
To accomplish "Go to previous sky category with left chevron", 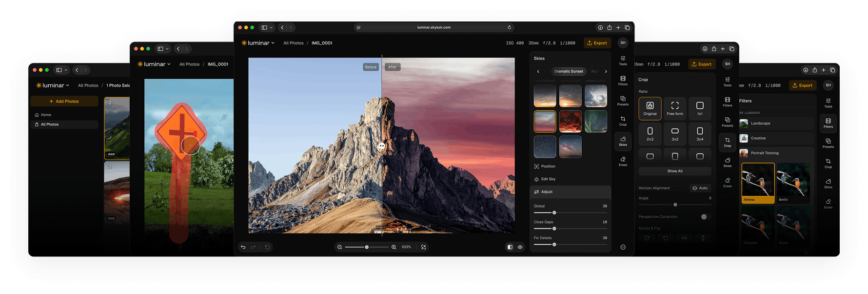I will point(538,71).
